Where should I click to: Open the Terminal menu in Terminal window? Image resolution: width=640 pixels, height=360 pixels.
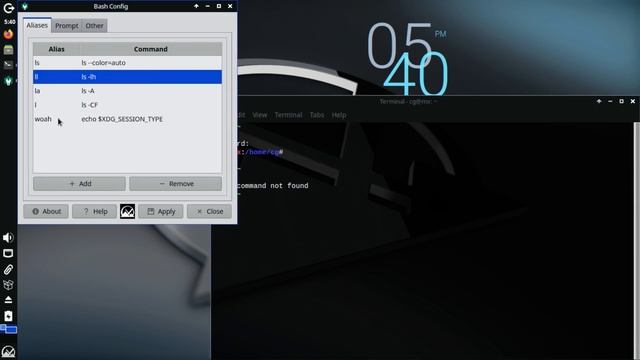288,115
